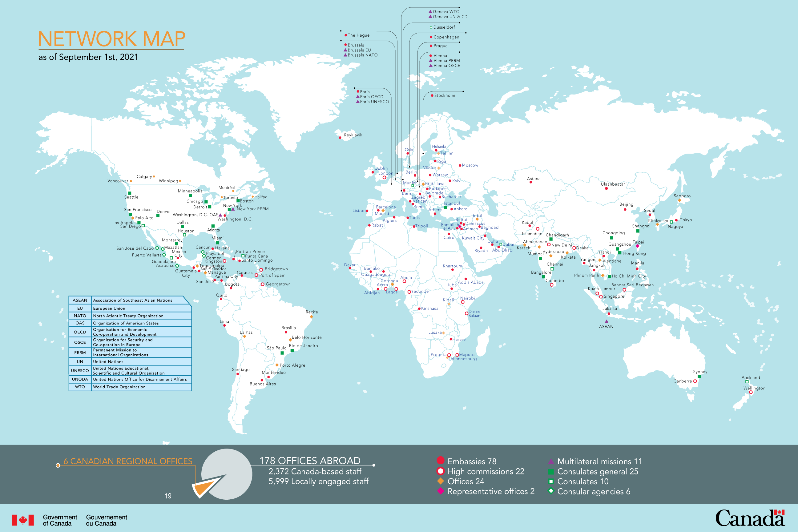Click the Auckland consulate square marker

(x=747, y=382)
